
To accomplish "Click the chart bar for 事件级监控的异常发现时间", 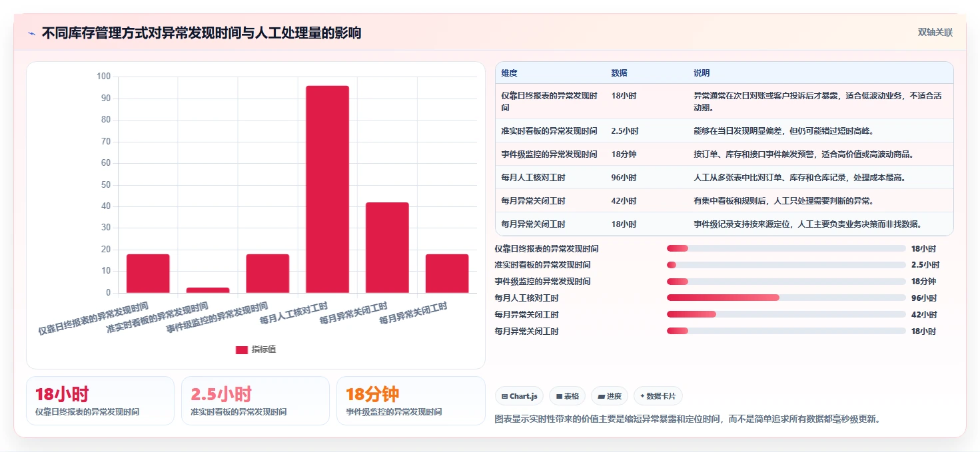I will [267, 274].
